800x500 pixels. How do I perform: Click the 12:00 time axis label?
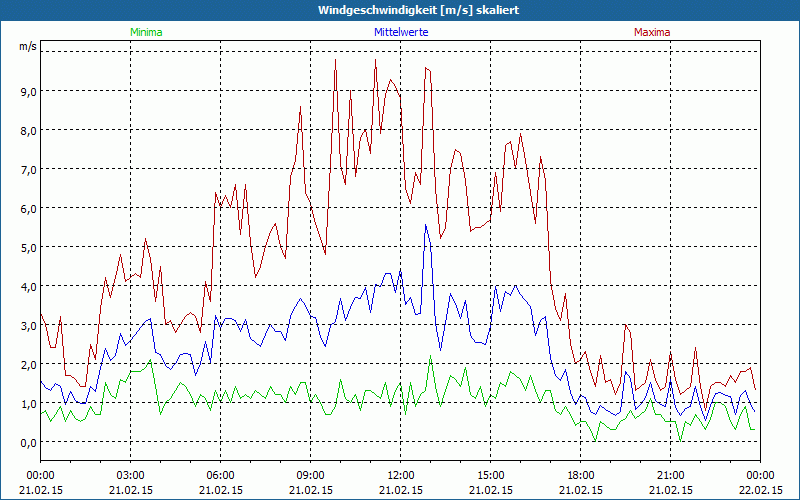coord(401,476)
